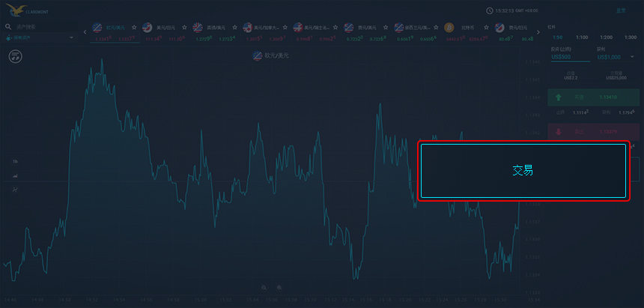Zoom out the chart with minus magnifier
The height and width of the screenshot is (308, 644).
(x=264, y=288)
